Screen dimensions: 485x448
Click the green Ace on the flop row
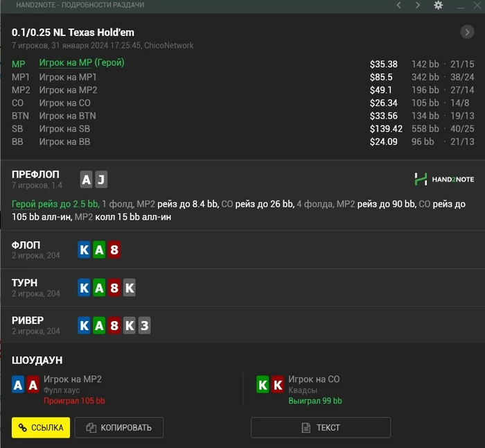[99, 250]
